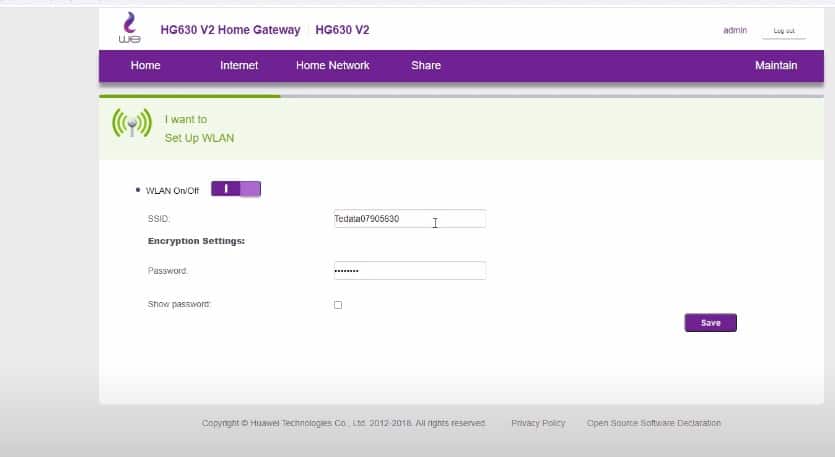This screenshot has height=457, width=835.
Task: Open the Home menu tab
Action: click(145, 65)
